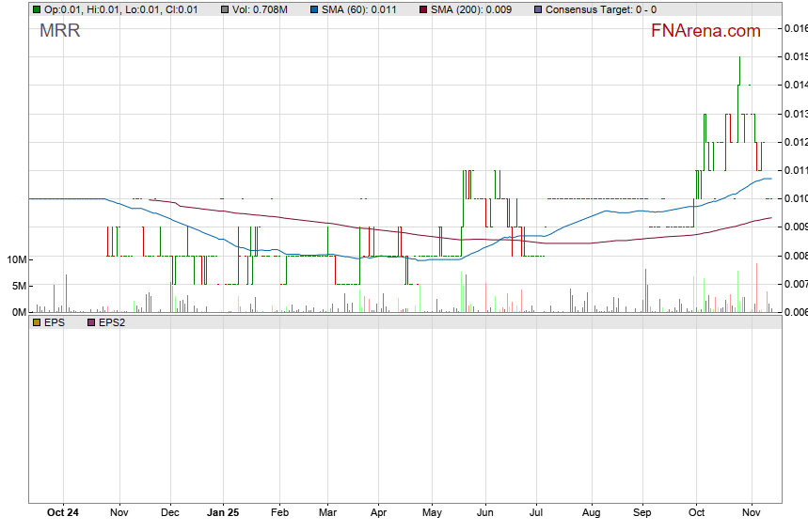Image resolution: width=808 pixels, height=532 pixels.
Task: Click the green OHLC legend swatch
Action: click(37, 9)
